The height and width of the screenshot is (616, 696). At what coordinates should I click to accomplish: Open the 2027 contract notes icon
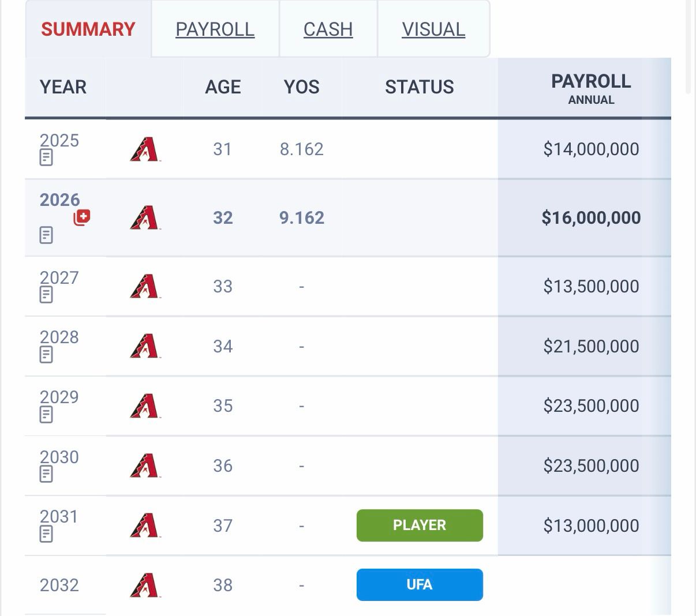click(46, 295)
